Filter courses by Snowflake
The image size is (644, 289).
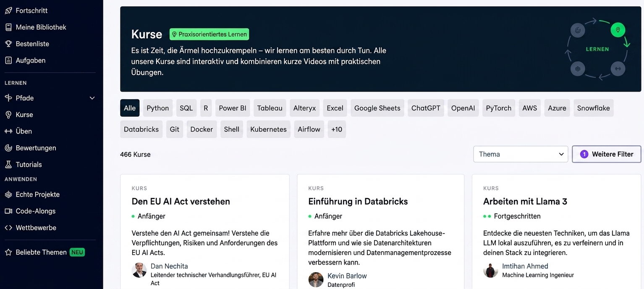(x=594, y=108)
